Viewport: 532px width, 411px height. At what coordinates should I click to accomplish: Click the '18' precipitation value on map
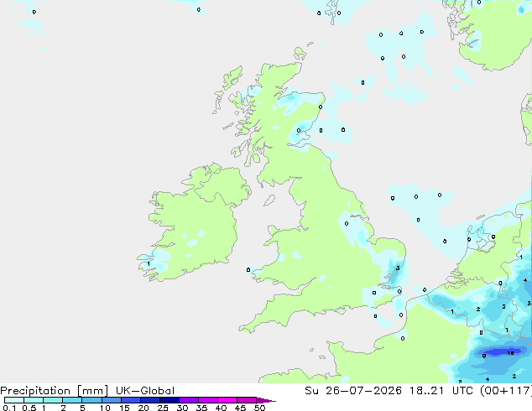point(510,353)
